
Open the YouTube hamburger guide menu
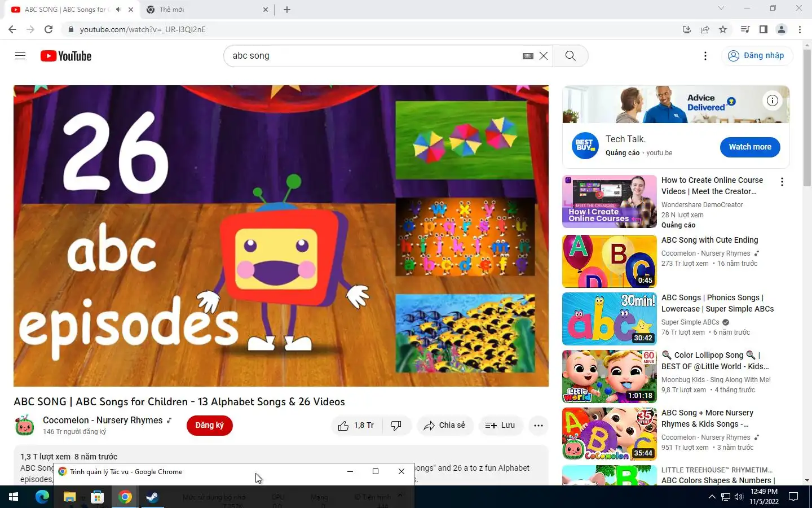click(20, 55)
